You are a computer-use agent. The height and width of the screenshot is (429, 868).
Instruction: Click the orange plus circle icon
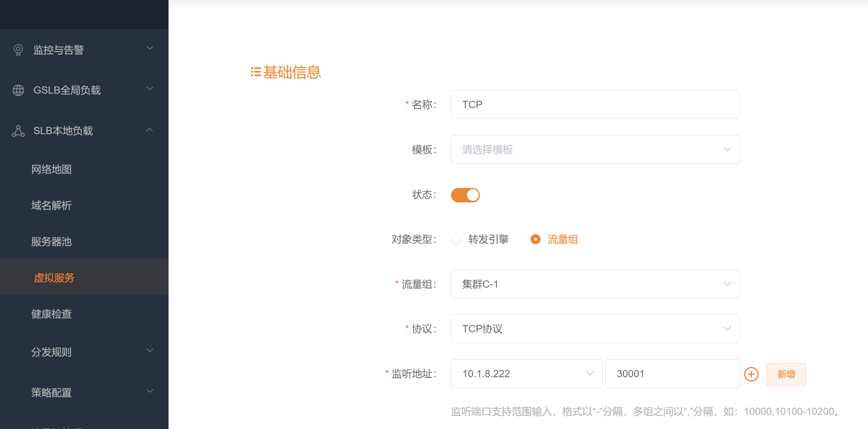coord(751,374)
